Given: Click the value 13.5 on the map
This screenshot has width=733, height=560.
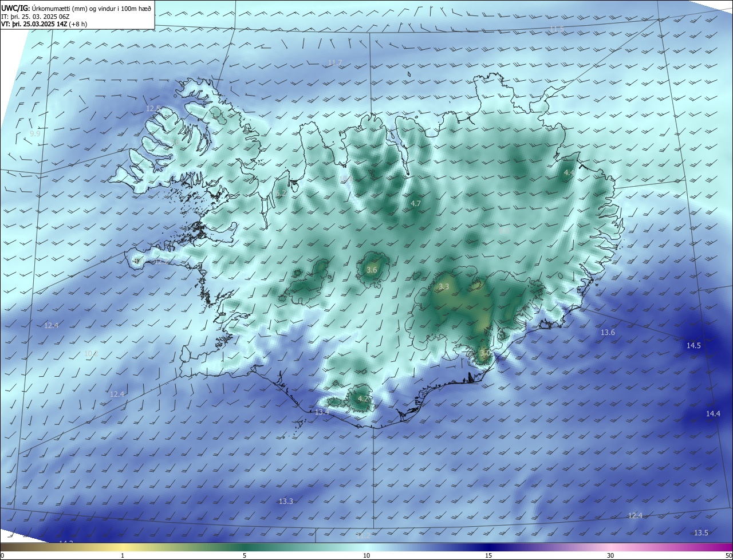Looking at the screenshot, I should tap(701, 533).
